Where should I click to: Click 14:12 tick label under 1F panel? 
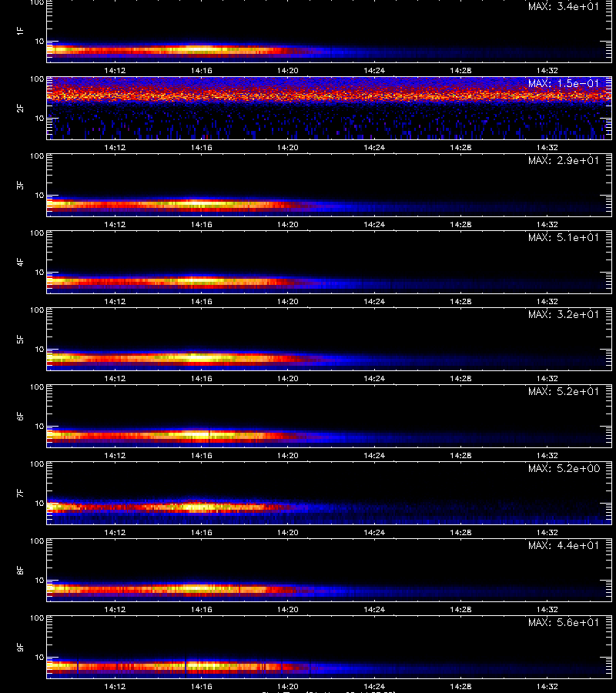pos(115,71)
